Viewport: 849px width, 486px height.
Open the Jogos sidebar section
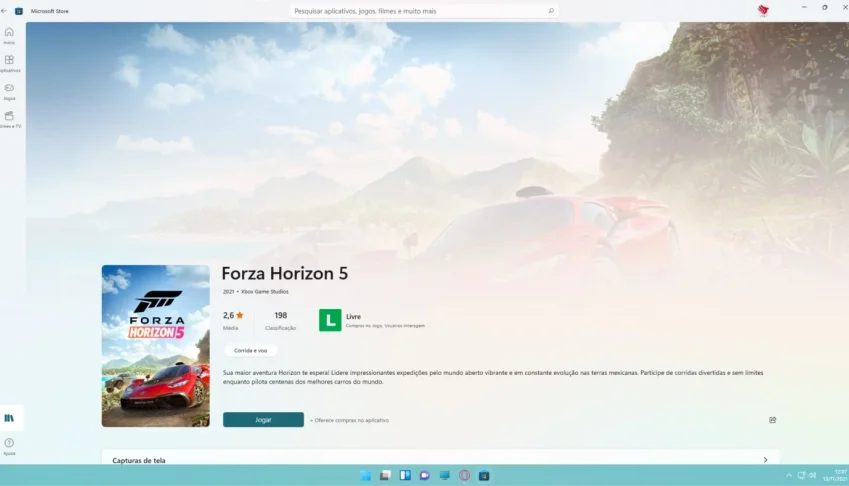coord(9,91)
